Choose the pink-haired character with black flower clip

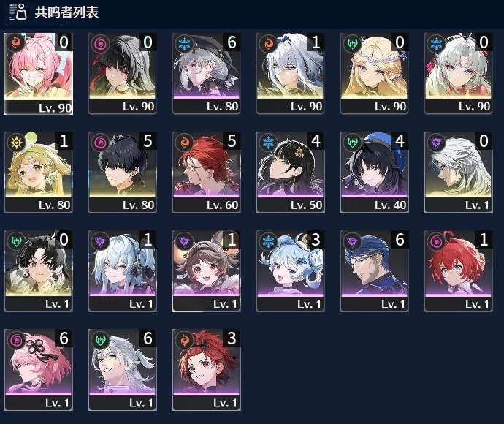click(38, 370)
